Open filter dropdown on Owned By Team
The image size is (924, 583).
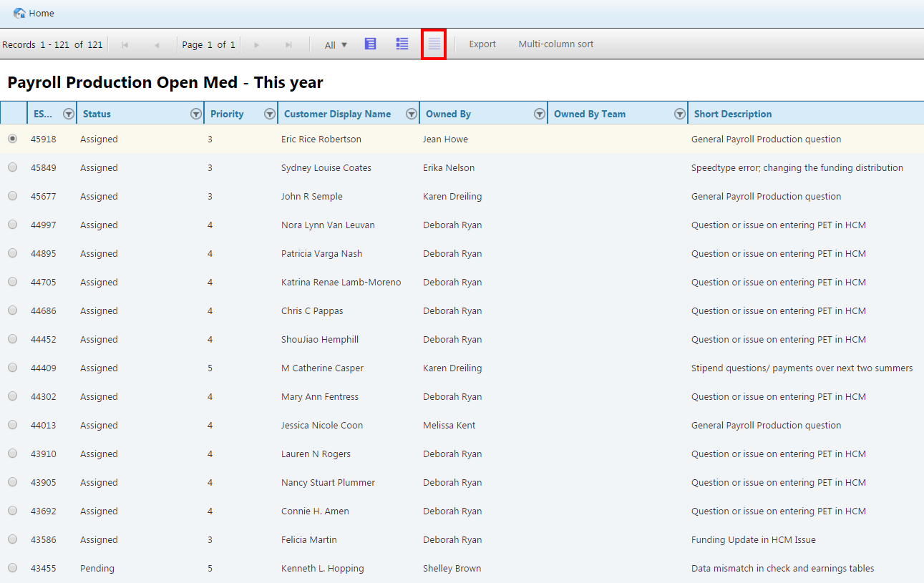tap(680, 114)
